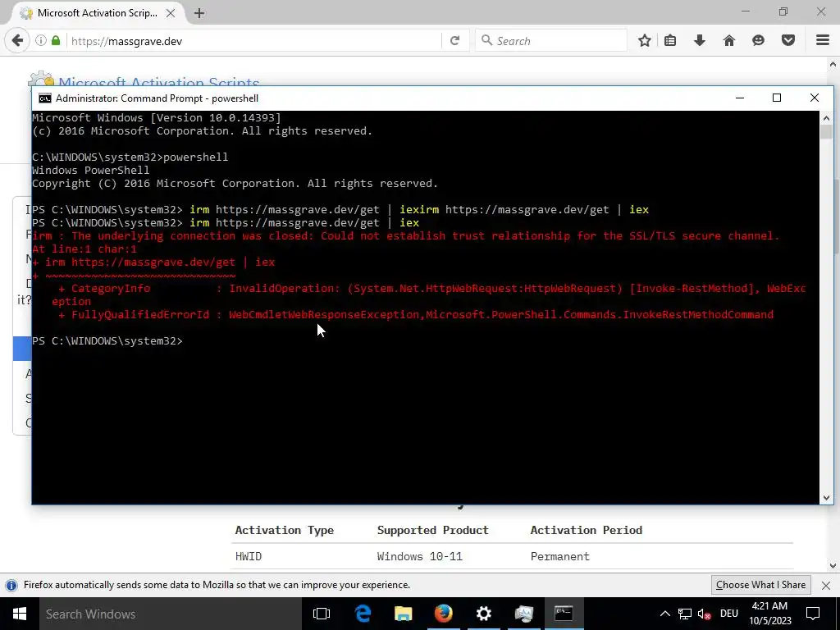Open Firefox downloads arrow
This screenshot has width=840, height=630.
(700, 41)
